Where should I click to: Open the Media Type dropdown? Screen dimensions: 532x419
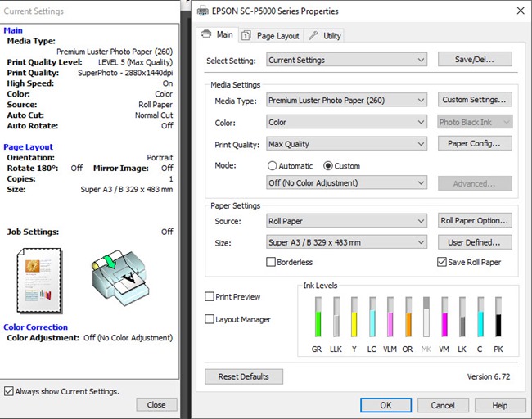coord(346,100)
